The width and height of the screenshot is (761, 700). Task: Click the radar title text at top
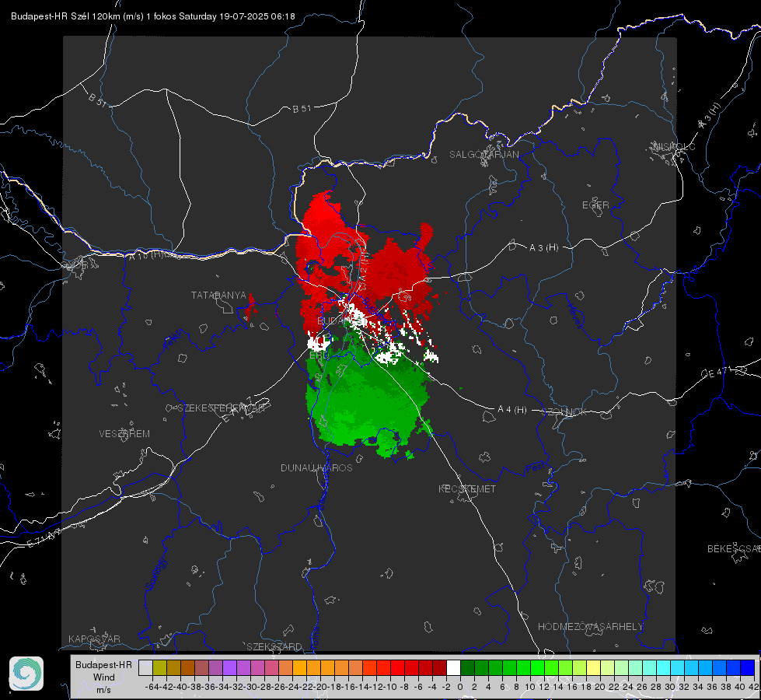coord(153,16)
